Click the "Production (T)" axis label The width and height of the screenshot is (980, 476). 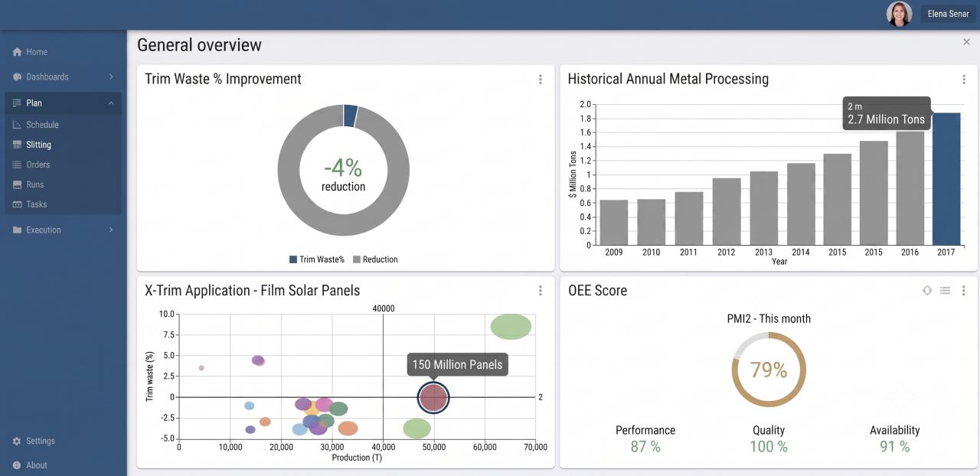[357, 458]
